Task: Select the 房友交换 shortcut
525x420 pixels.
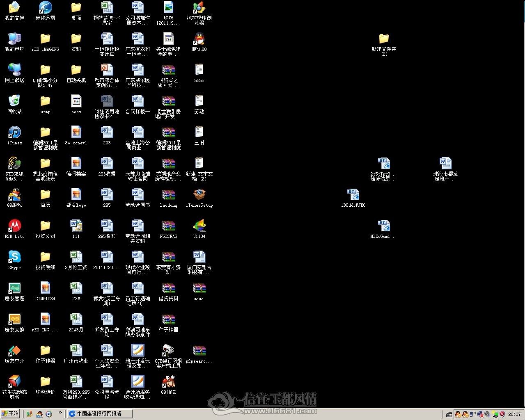Action: point(14,322)
